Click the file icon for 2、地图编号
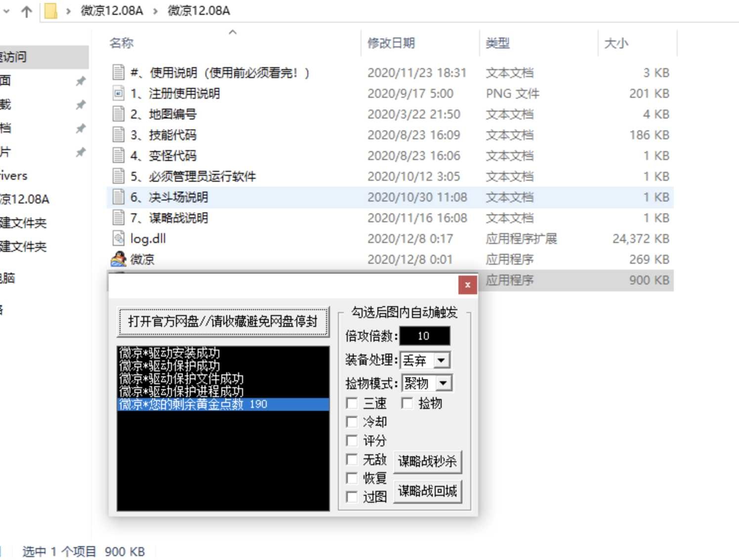This screenshot has width=739, height=560. coord(119,114)
